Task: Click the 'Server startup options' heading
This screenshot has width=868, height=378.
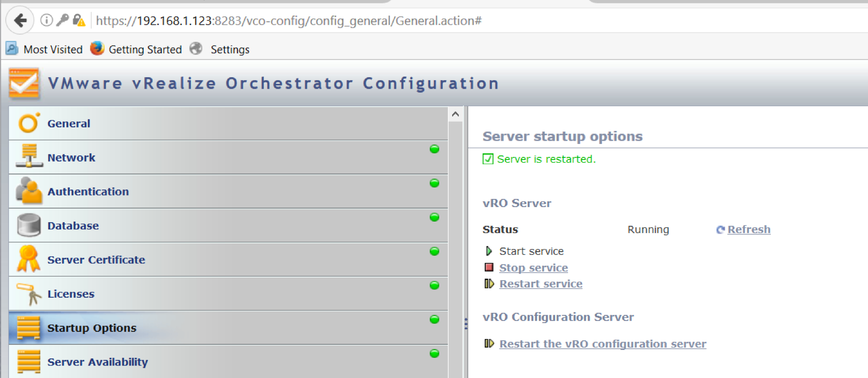Action: (x=562, y=136)
